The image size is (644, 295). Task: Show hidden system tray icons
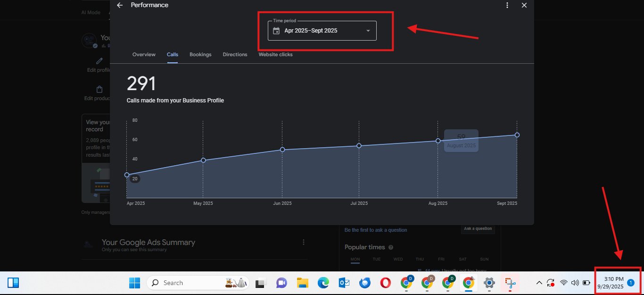pos(539,283)
